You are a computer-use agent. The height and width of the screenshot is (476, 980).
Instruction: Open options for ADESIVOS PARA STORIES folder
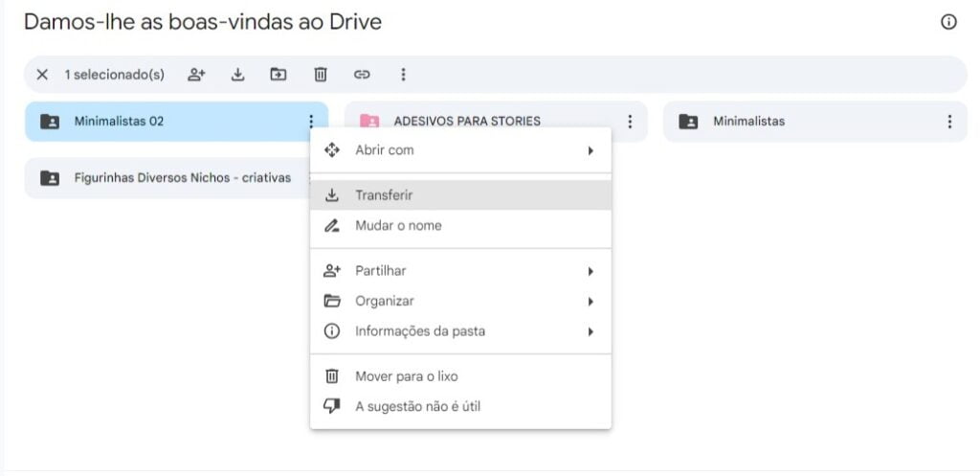(630, 122)
